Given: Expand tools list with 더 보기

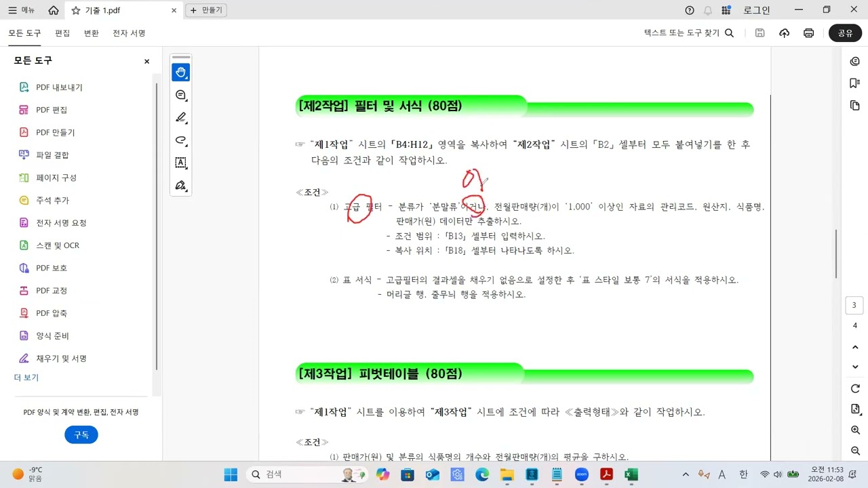Looking at the screenshot, I should click(x=26, y=378).
